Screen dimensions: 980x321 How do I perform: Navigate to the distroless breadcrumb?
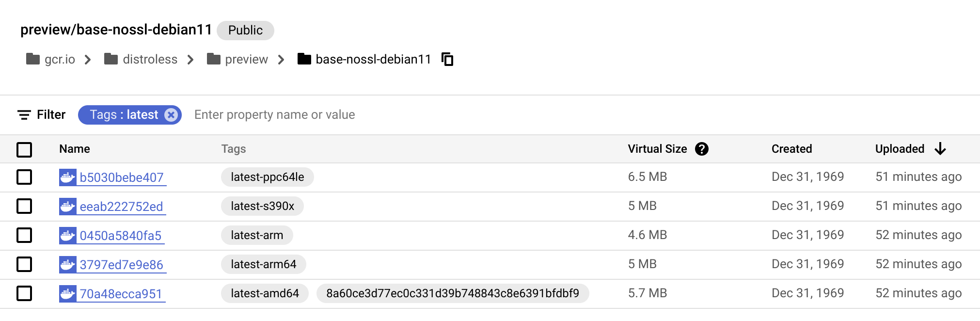click(x=150, y=59)
